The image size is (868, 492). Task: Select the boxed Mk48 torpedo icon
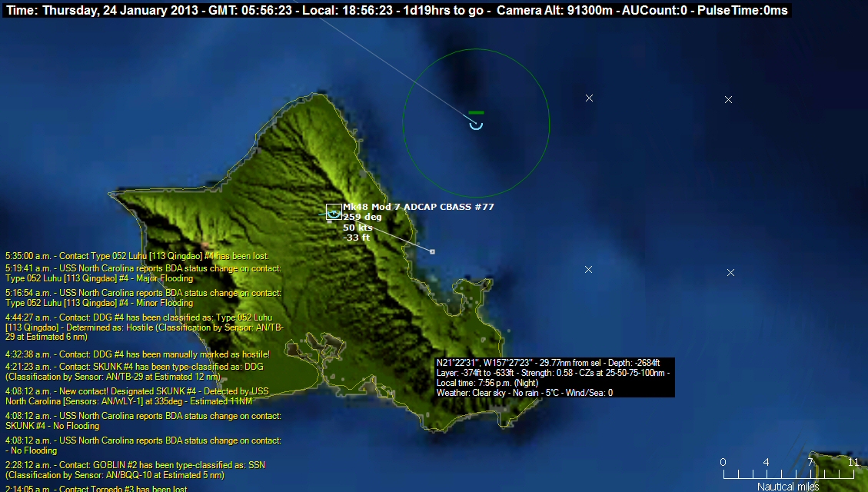[334, 212]
